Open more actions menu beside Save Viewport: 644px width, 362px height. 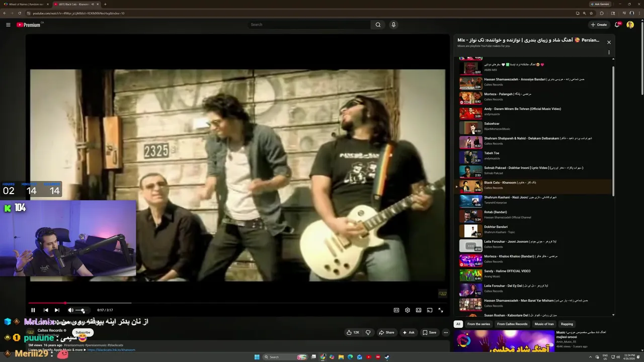pyautogui.click(x=446, y=332)
